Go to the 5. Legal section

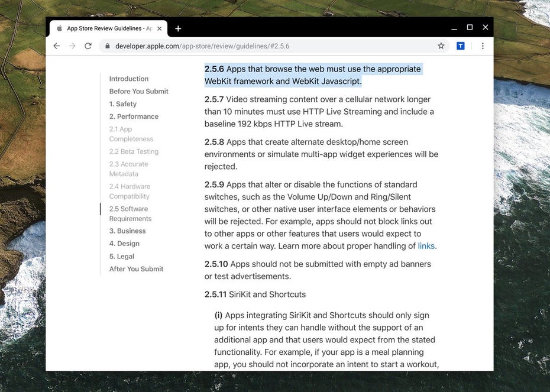coord(121,257)
